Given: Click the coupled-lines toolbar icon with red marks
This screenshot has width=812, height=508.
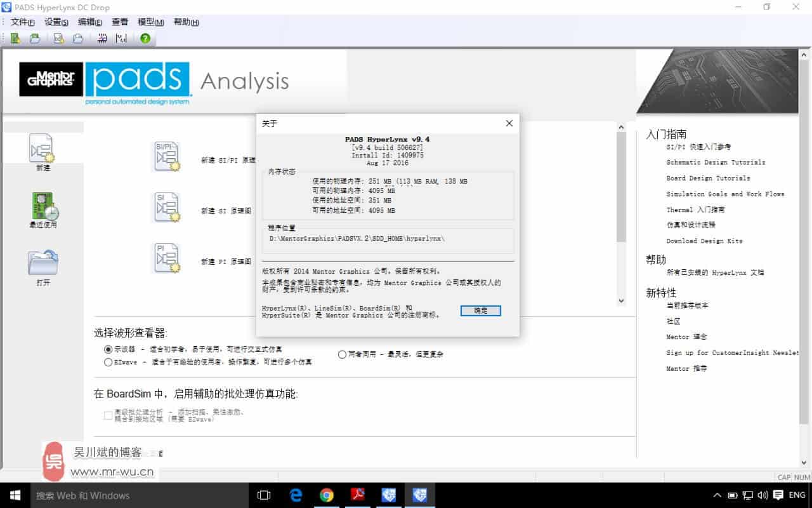Looking at the screenshot, I should (x=102, y=38).
